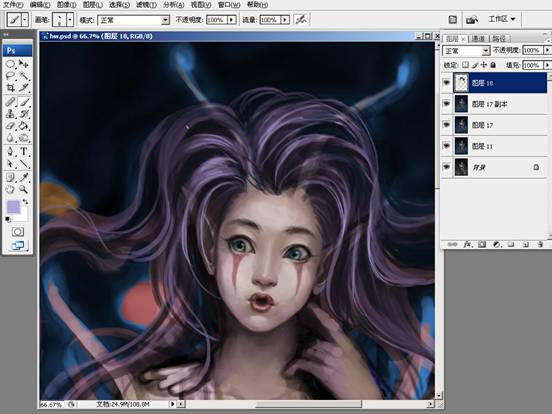Select the Move tool
The height and width of the screenshot is (414, 552).
click(x=24, y=64)
